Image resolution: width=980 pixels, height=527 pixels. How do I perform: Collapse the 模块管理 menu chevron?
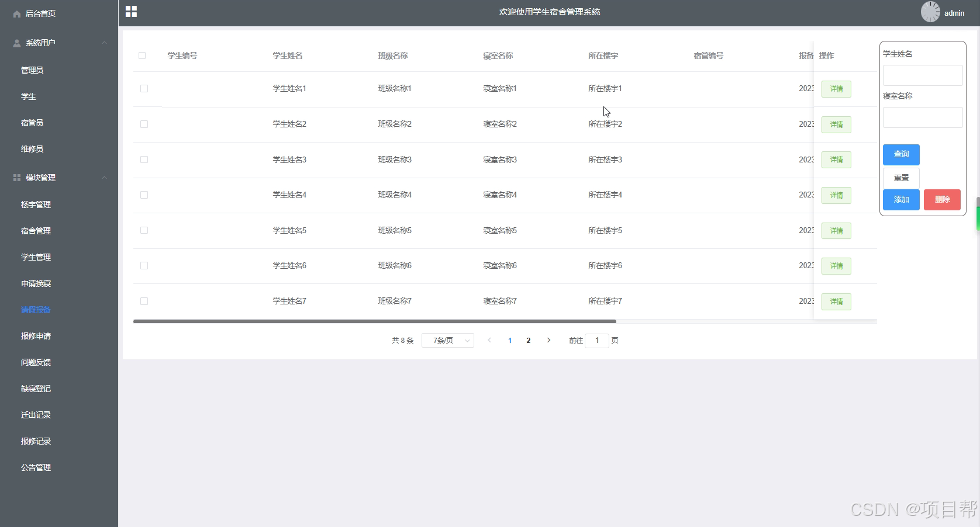point(105,178)
